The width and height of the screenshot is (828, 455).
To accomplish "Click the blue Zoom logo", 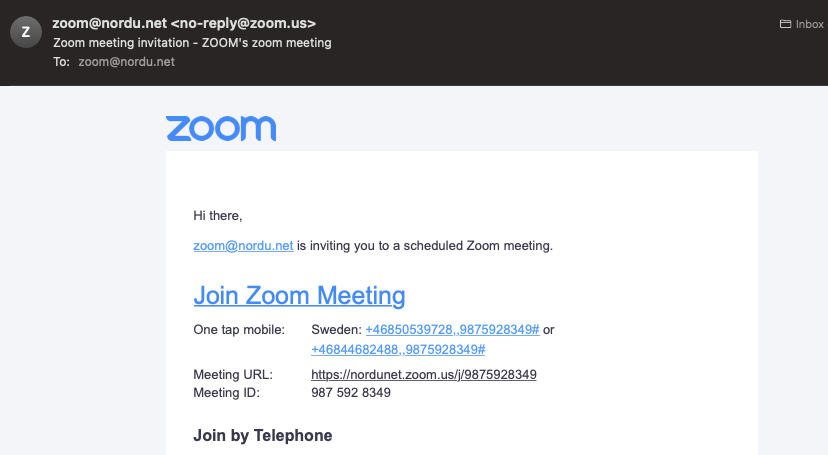I will click(x=221, y=128).
